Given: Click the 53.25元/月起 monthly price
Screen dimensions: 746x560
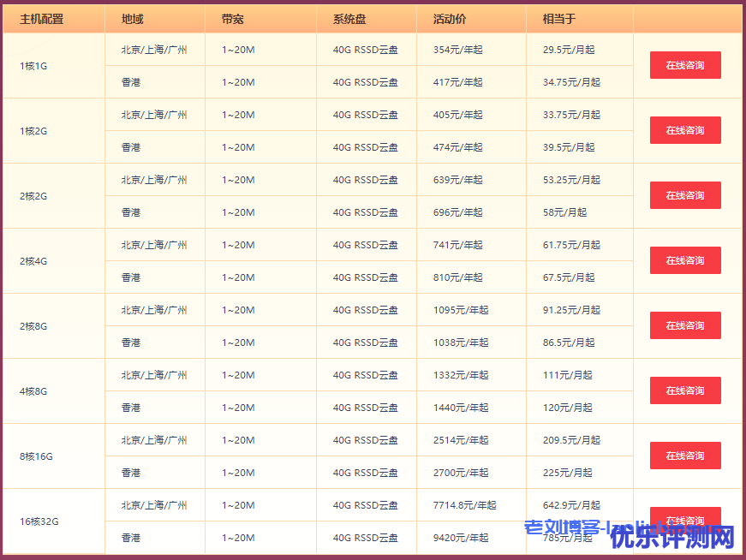Looking at the screenshot, I should (x=571, y=180).
